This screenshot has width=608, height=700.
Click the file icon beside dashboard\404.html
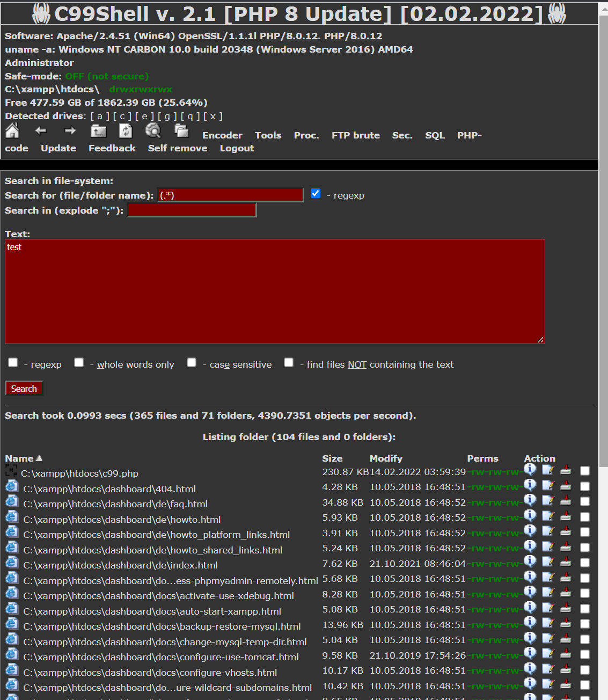12,486
